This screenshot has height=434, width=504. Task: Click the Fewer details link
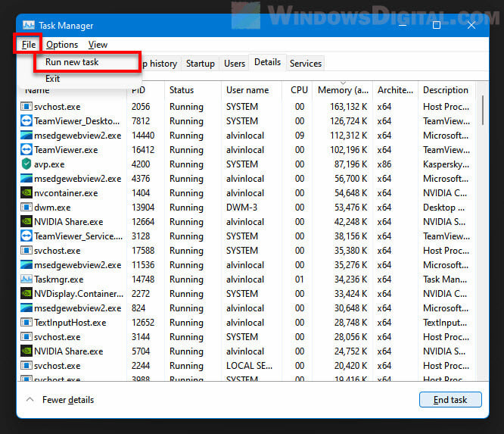[x=68, y=400]
